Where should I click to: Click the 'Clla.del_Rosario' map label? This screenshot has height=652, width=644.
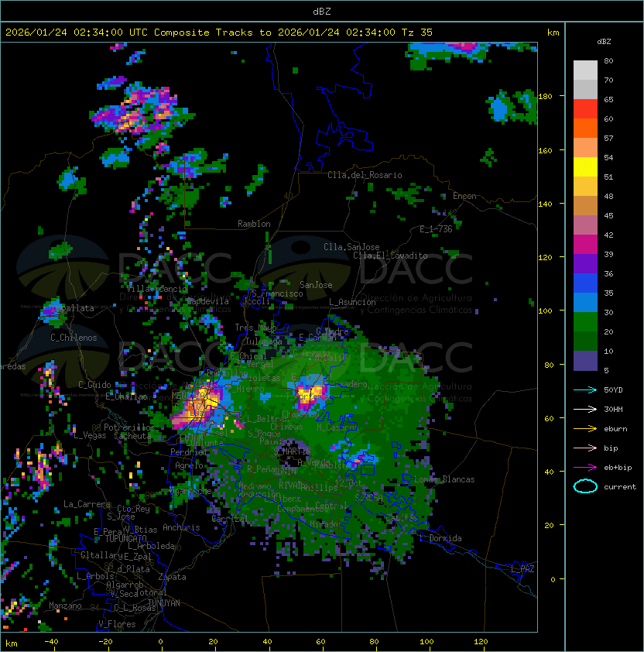365,175
